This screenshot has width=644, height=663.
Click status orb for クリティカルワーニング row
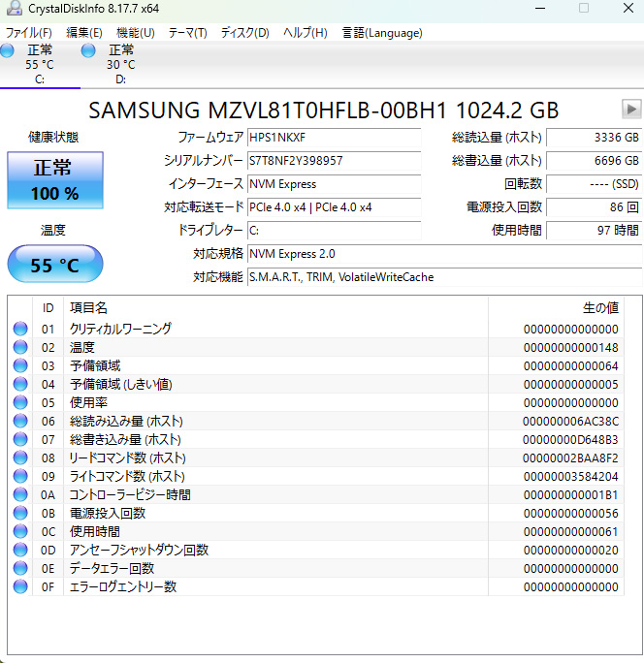[x=20, y=329]
